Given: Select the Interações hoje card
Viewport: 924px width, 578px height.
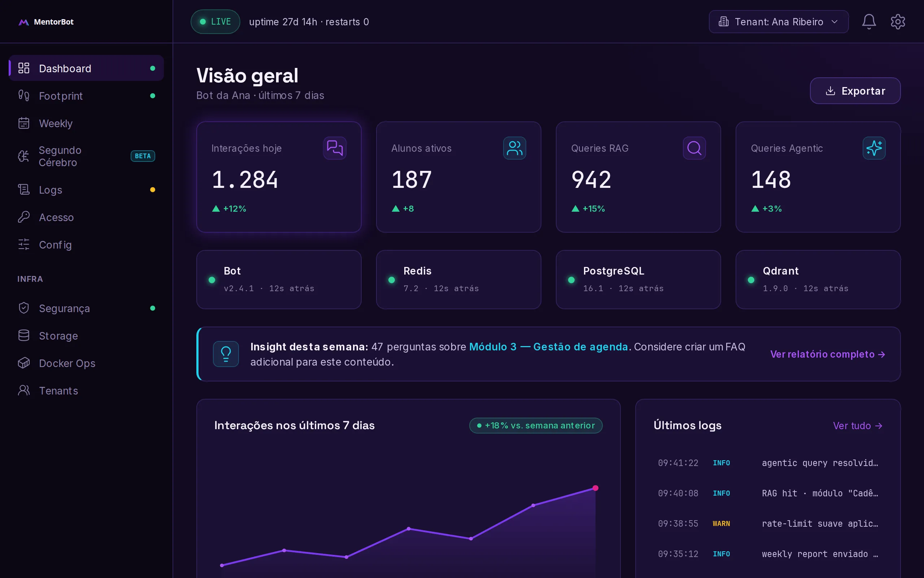Looking at the screenshot, I should (279, 177).
